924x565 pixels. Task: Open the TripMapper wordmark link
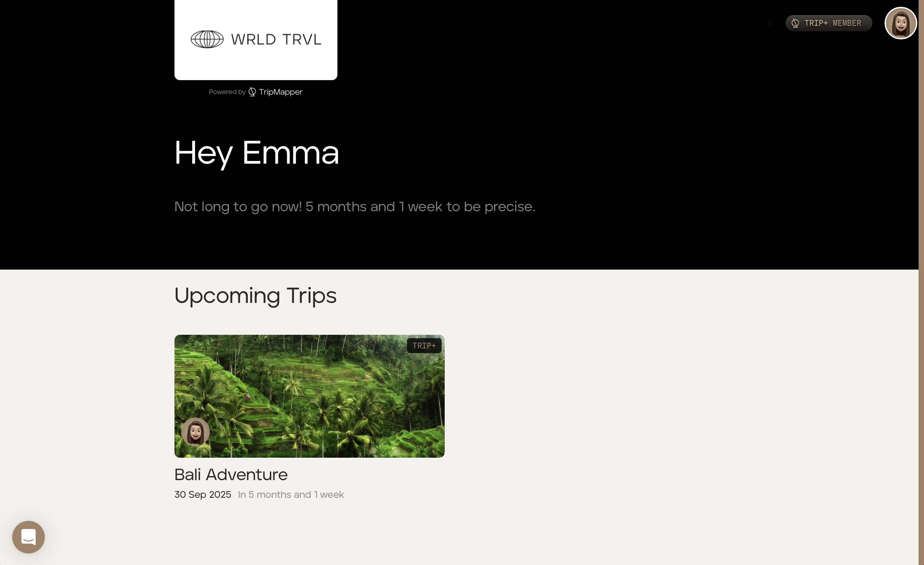[280, 92]
